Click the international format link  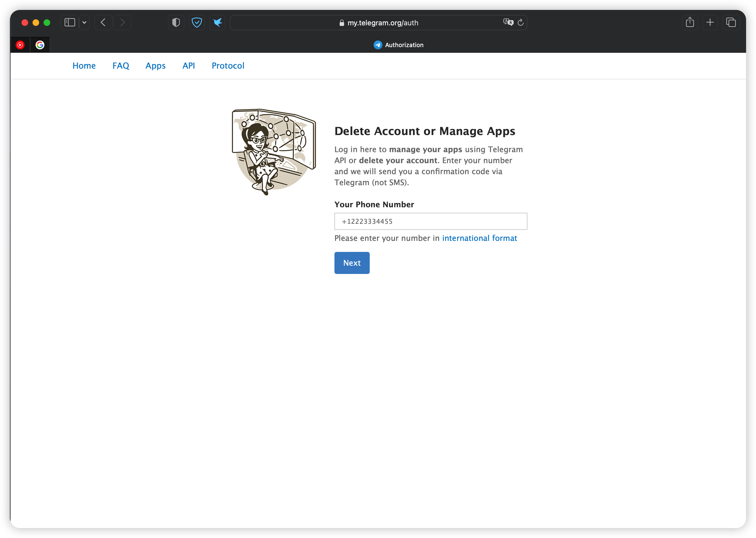click(479, 238)
